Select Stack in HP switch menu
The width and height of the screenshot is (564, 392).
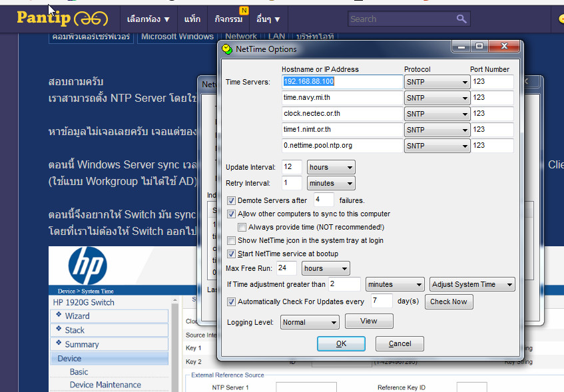click(109, 330)
